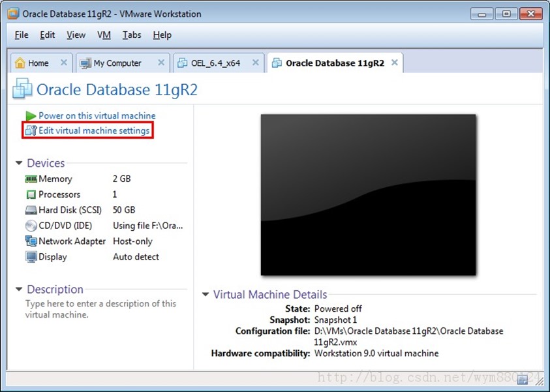This screenshot has height=392, width=550.
Task: Select the Display device row
Action: tap(104, 257)
